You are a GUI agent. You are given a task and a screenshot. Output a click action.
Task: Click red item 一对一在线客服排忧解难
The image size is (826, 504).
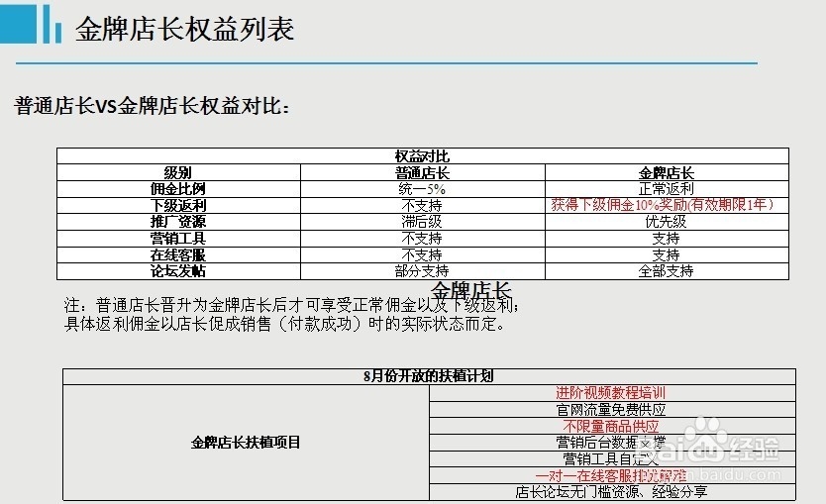click(x=612, y=475)
